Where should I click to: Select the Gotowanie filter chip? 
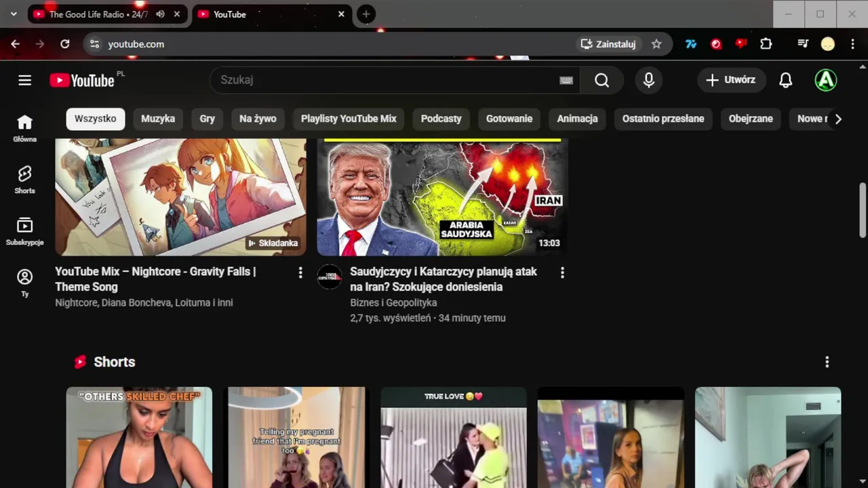[509, 119]
